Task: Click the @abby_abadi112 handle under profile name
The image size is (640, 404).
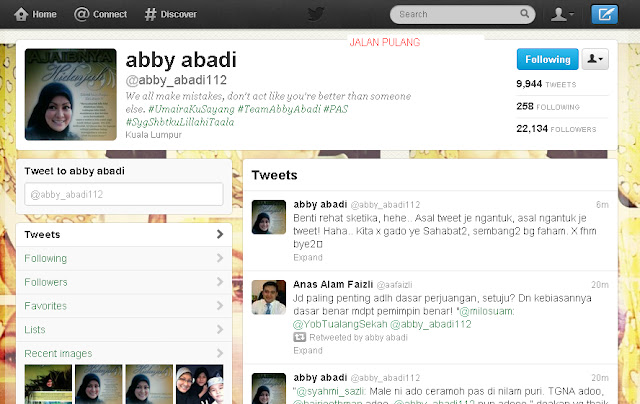Action: tap(176, 80)
